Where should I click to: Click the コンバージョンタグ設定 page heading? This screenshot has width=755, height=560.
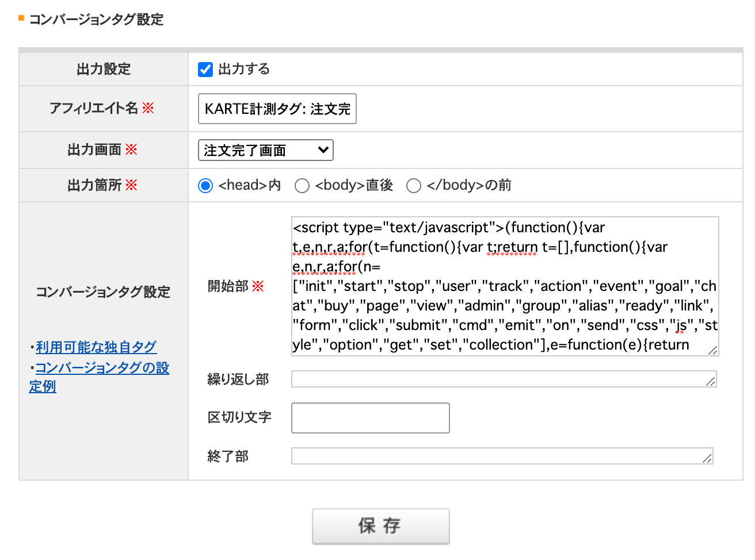click(x=96, y=20)
